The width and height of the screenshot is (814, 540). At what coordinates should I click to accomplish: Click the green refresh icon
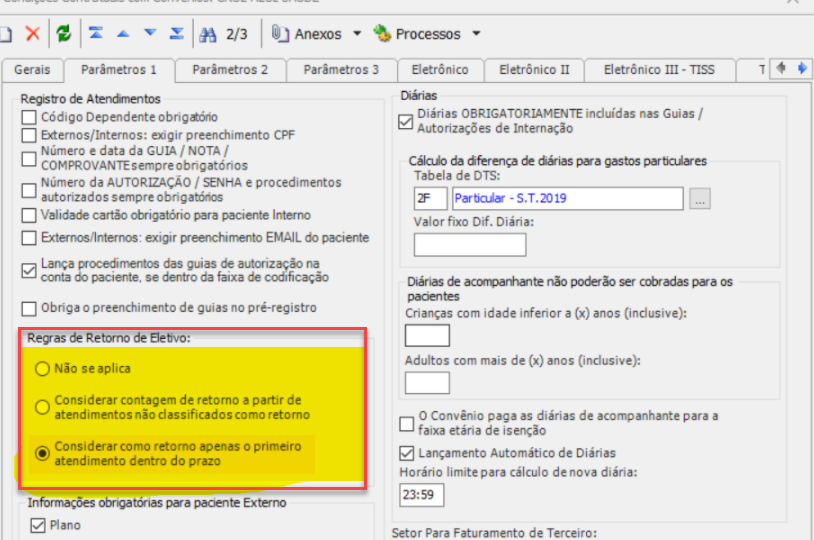(64, 34)
